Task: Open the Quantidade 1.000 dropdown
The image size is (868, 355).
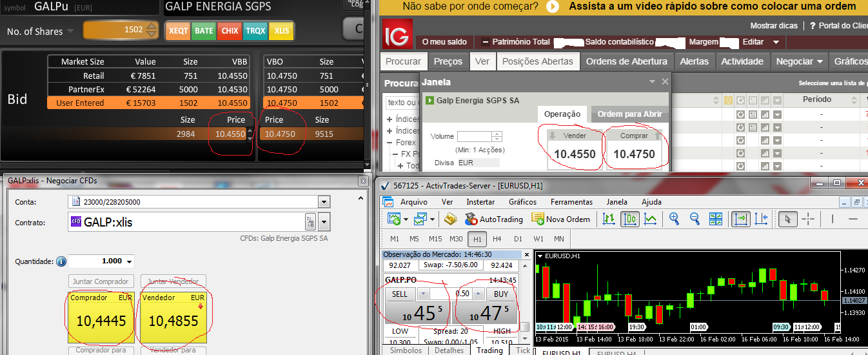Action: click(130, 261)
